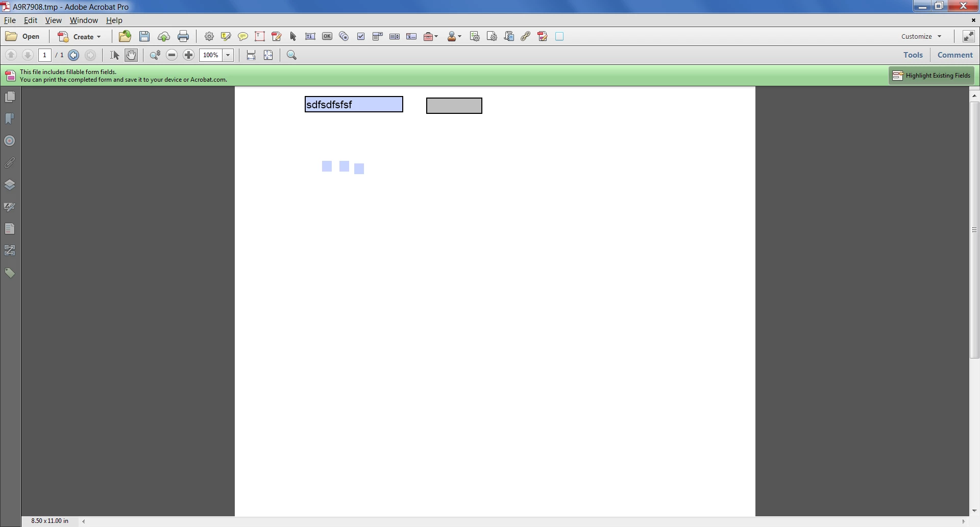Open the Layers side panel
The image size is (980, 527).
10,185
